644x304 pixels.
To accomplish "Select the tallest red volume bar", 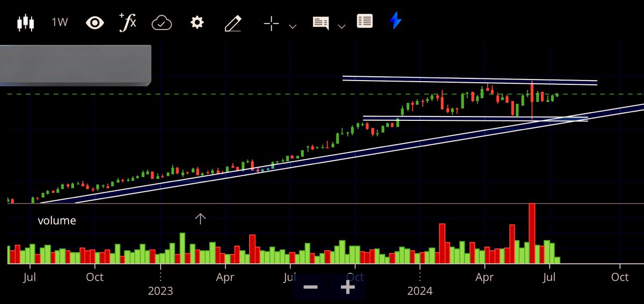I will click(x=532, y=233).
